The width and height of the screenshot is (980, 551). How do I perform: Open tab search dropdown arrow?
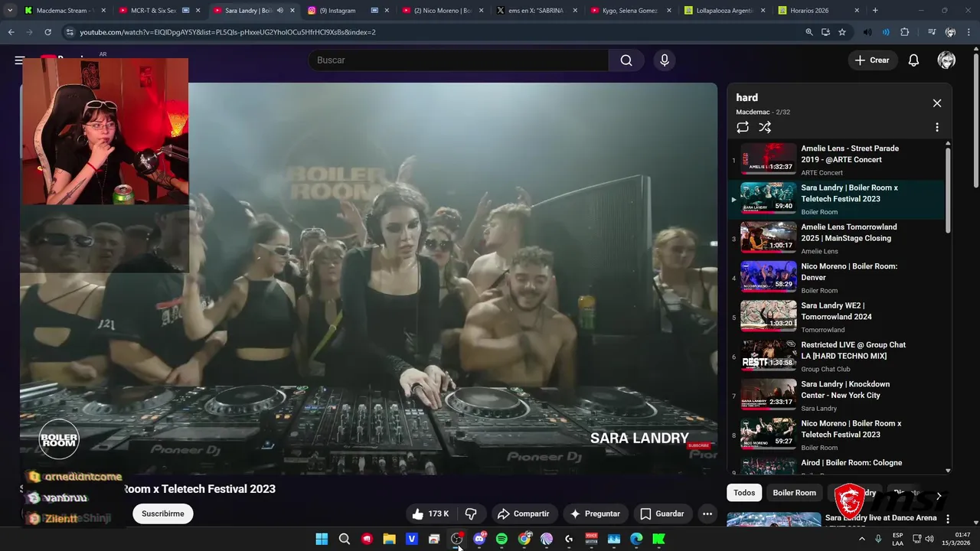[9, 11]
